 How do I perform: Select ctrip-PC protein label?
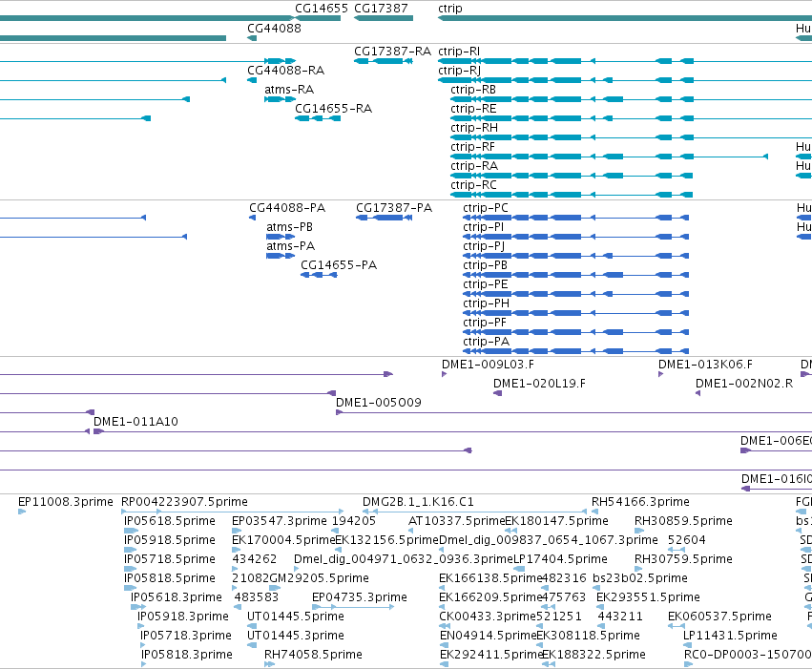[x=486, y=208]
